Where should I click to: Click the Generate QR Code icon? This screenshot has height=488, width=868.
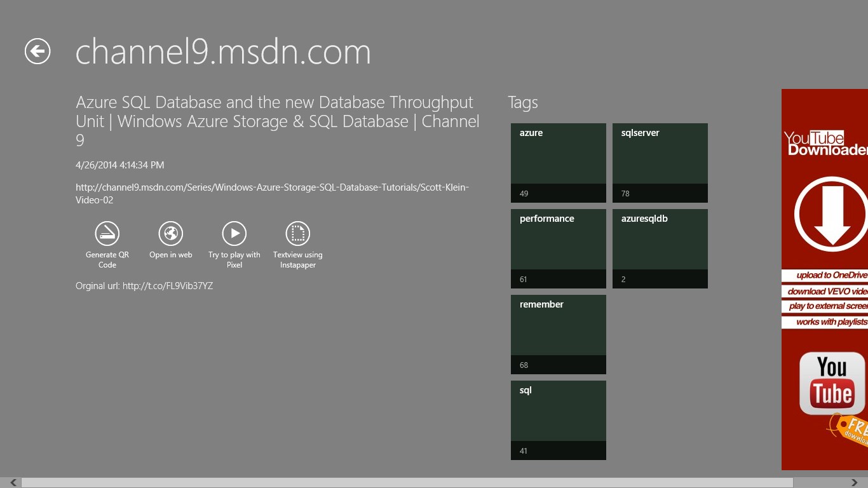click(x=107, y=233)
